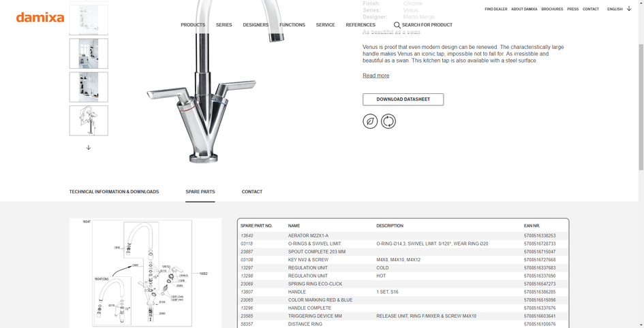Click the eco leaf icon
The height and width of the screenshot is (328, 644).
[370, 121]
